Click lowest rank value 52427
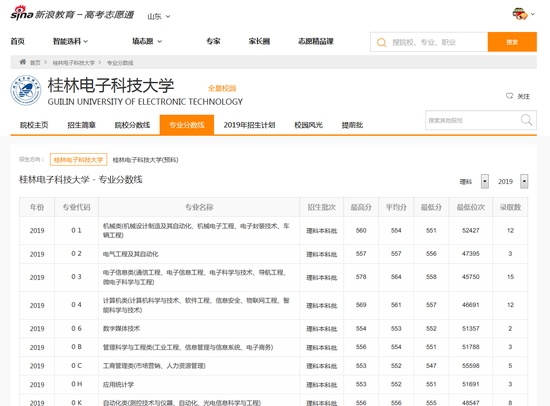The height and width of the screenshot is (406, 550). pos(471,230)
